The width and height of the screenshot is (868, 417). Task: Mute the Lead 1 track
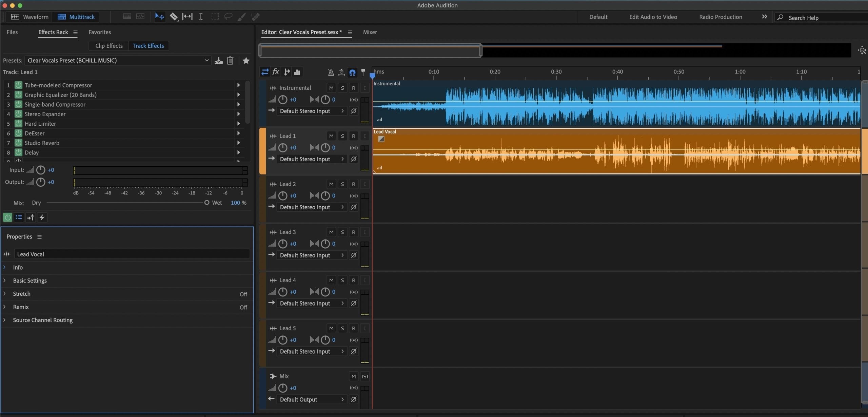(x=331, y=135)
